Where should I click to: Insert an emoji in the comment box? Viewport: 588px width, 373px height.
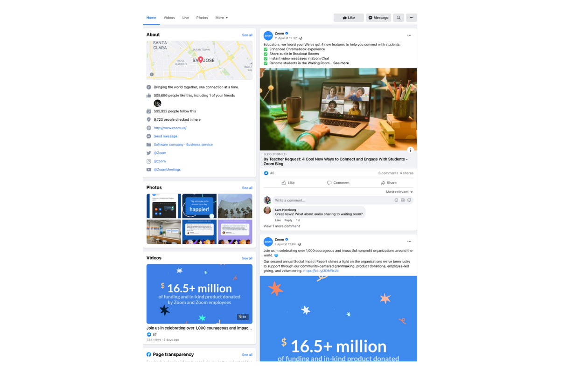pos(396,200)
